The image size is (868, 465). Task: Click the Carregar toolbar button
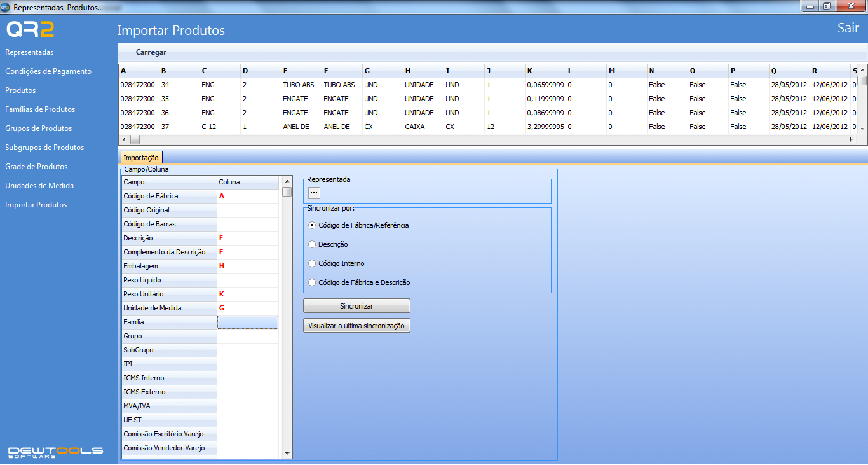pyautogui.click(x=151, y=52)
